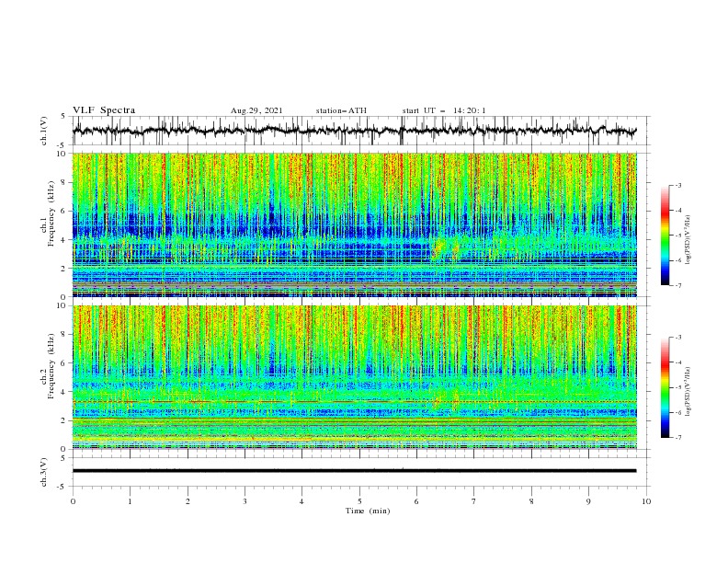This screenshot has height=563, width=728.
Task: Click the ch.3 flat black trace
Action: [354, 471]
